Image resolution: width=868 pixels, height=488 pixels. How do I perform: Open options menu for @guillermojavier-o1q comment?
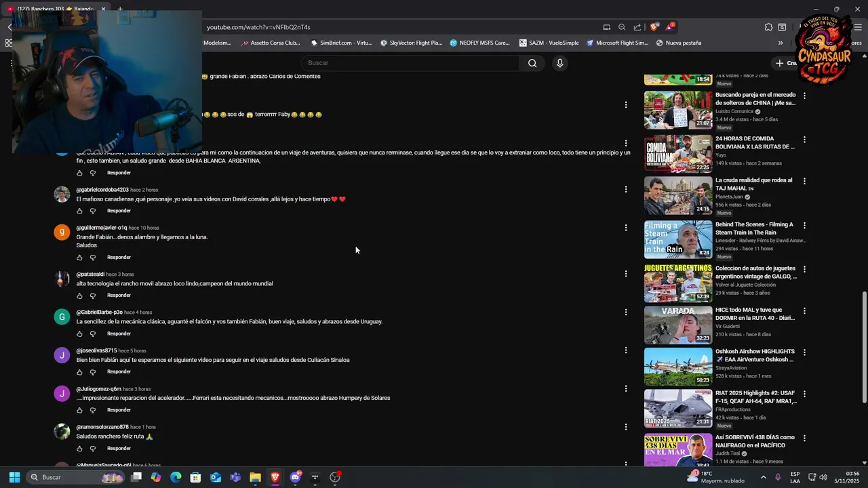[626, 228]
